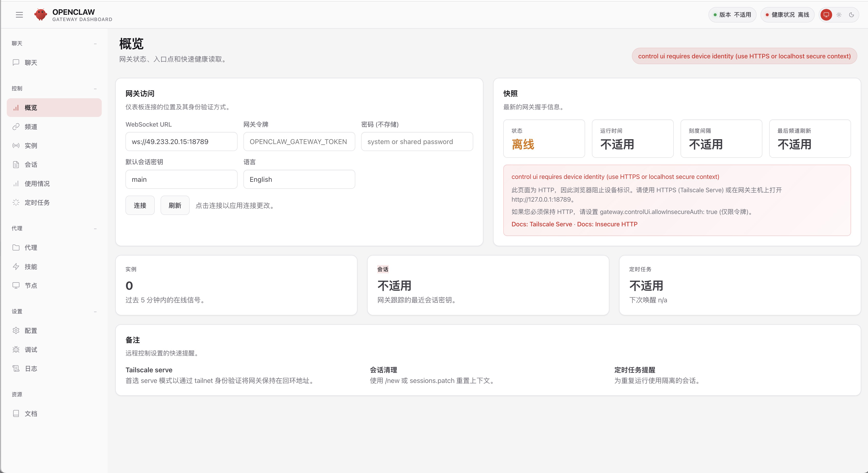
Task: Open 实例 via its broadcast icon
Action: [16, 145]
